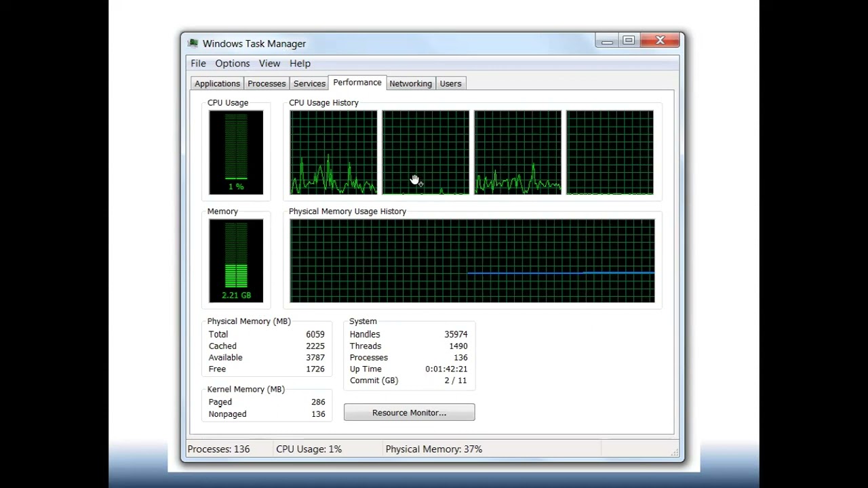Screen dimensions: 868x488
Task: Switch to the Processes tab
Action: [x=267, y=83]
